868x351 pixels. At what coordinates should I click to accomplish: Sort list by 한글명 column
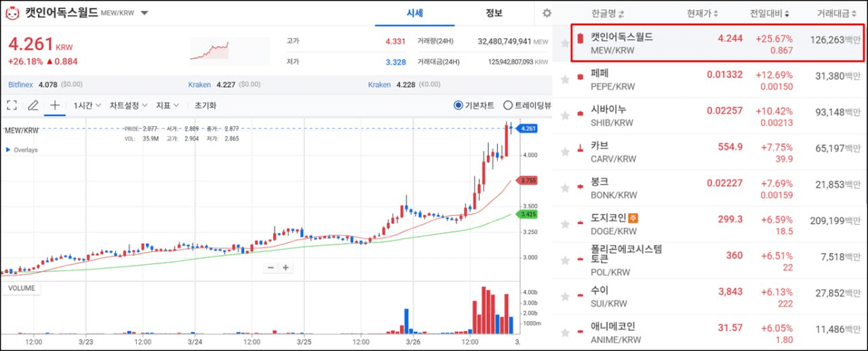pos(608,14)
